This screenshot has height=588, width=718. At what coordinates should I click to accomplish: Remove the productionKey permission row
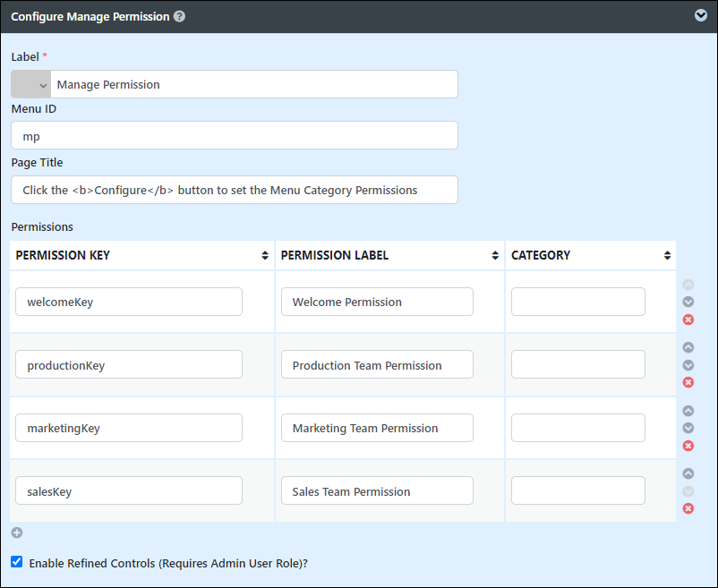(x=688, y=382)
